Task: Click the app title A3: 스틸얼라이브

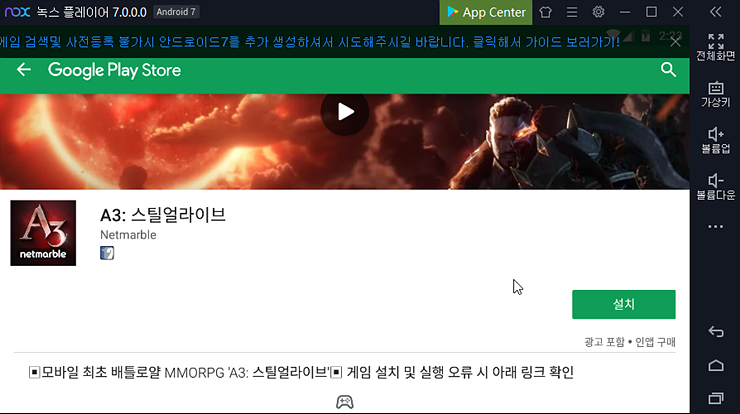Action: click(x=163, y=215)
